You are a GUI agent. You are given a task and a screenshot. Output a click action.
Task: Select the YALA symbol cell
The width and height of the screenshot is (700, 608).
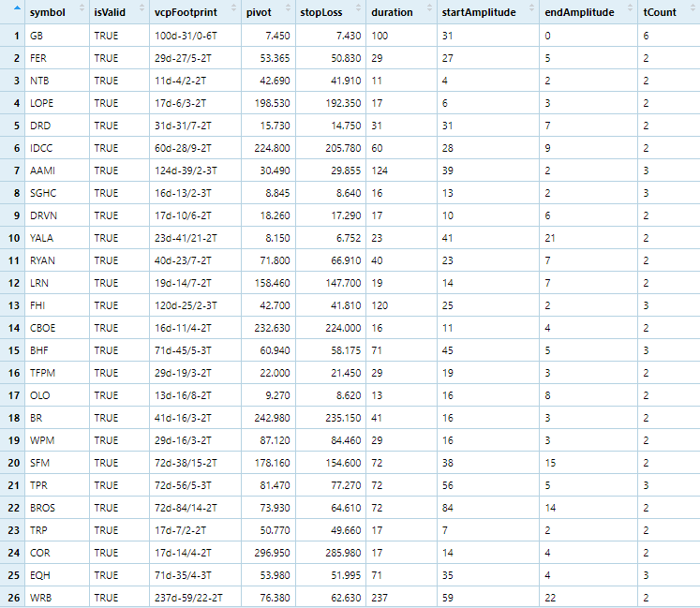(x=57, y=238)
